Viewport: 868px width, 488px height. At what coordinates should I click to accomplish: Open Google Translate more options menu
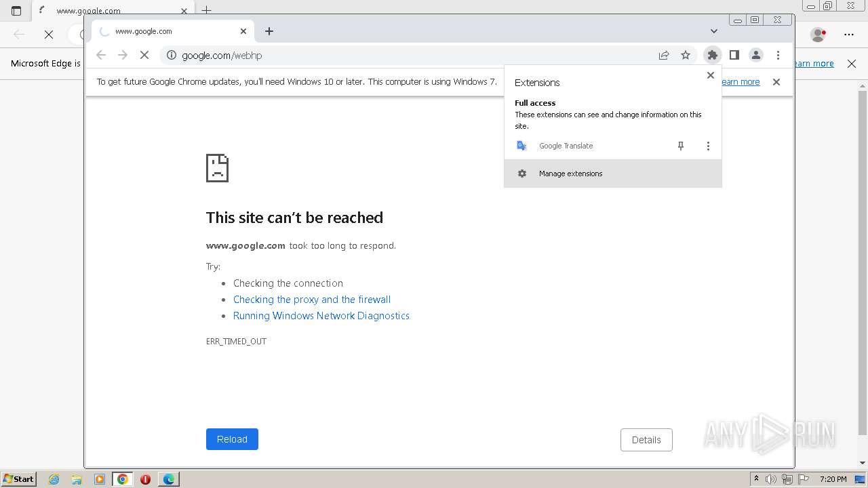pyautogui.click(x=708, y=146)
